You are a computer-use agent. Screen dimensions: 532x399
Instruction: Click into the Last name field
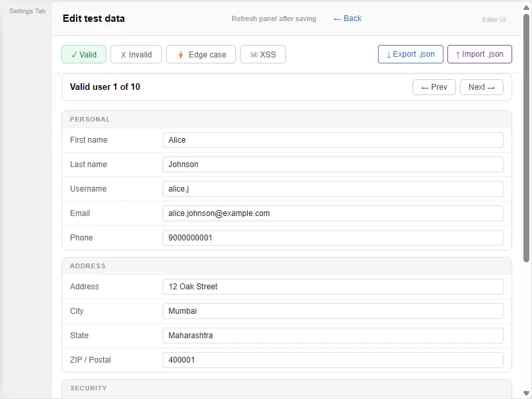point(333,164)
